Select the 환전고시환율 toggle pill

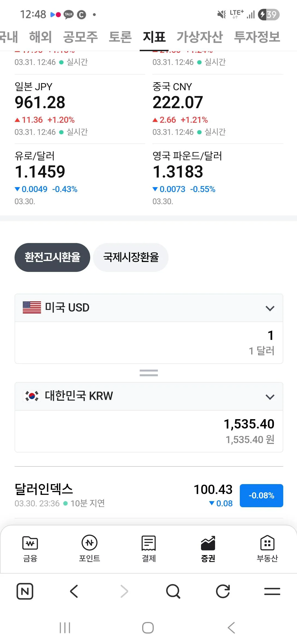52,257
